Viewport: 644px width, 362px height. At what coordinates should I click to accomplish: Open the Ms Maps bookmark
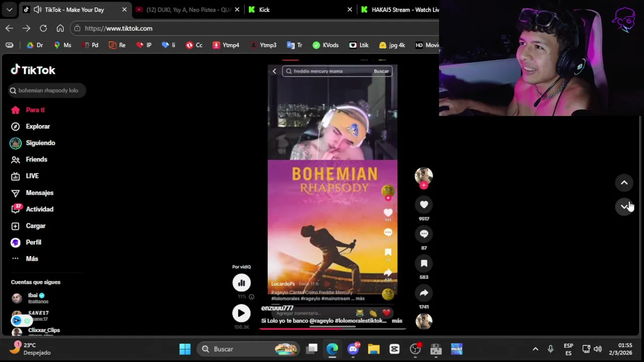[62, 45]
